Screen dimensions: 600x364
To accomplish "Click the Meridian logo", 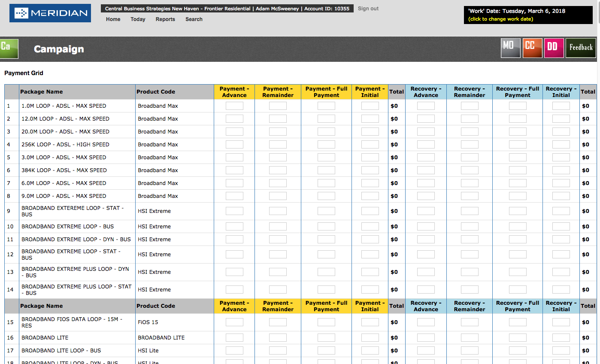I will click(50, 13).
